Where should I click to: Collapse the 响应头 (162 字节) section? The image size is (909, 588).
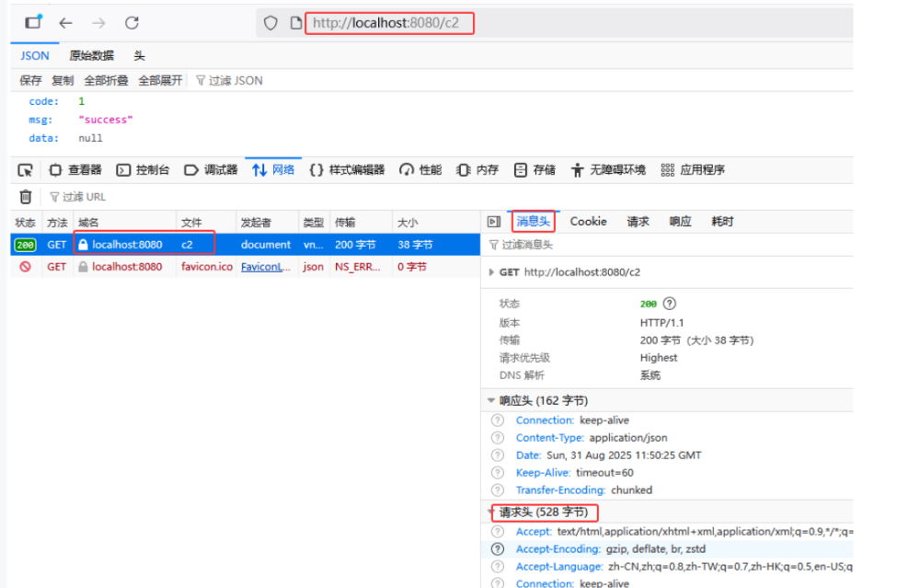pyautogui.click(x=491, y=401)
